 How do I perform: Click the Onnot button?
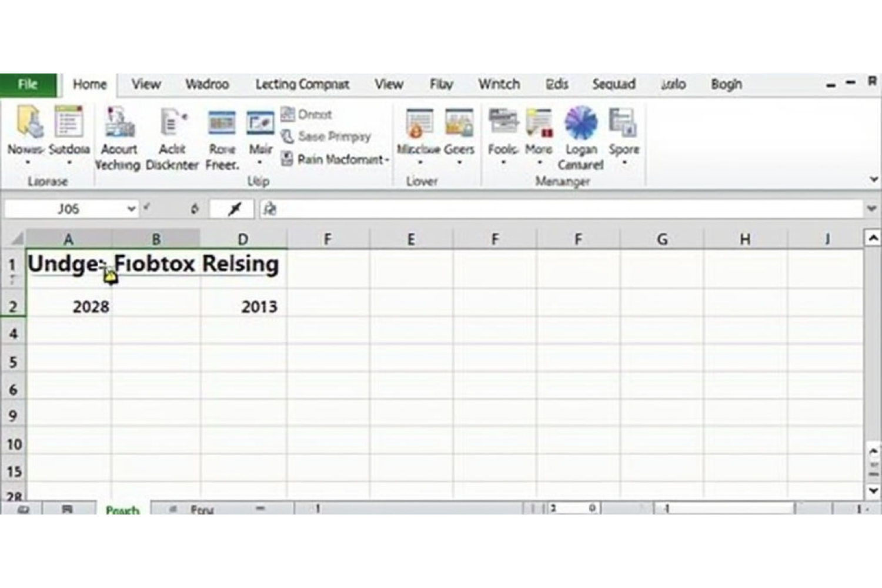(306, 114)
